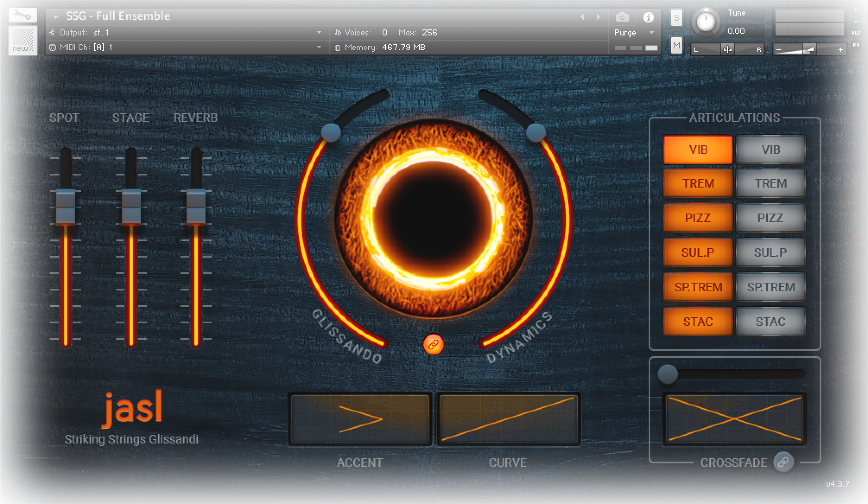The height and width of the screenshot is (504, 868).
Task: Click the orange Glissando–Dynamics link icon
Action: coord(433,345)
